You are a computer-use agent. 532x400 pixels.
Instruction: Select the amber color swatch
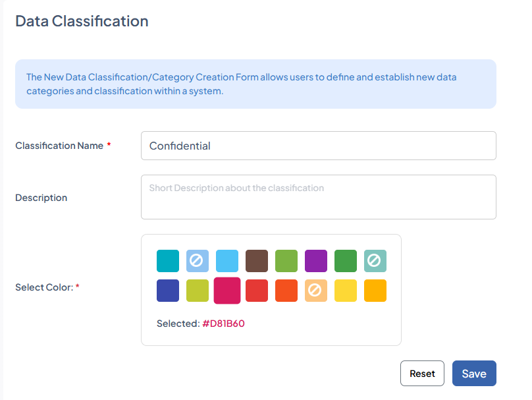[375, 291]
